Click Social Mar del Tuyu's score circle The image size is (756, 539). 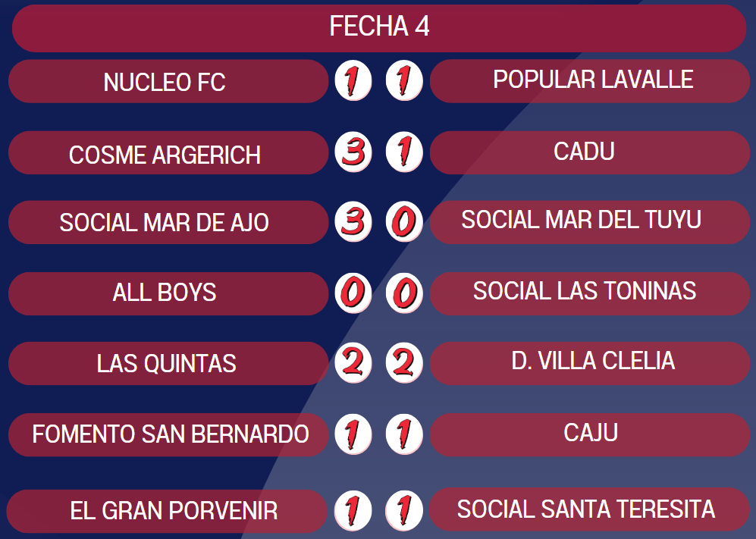tap(404, 223)
